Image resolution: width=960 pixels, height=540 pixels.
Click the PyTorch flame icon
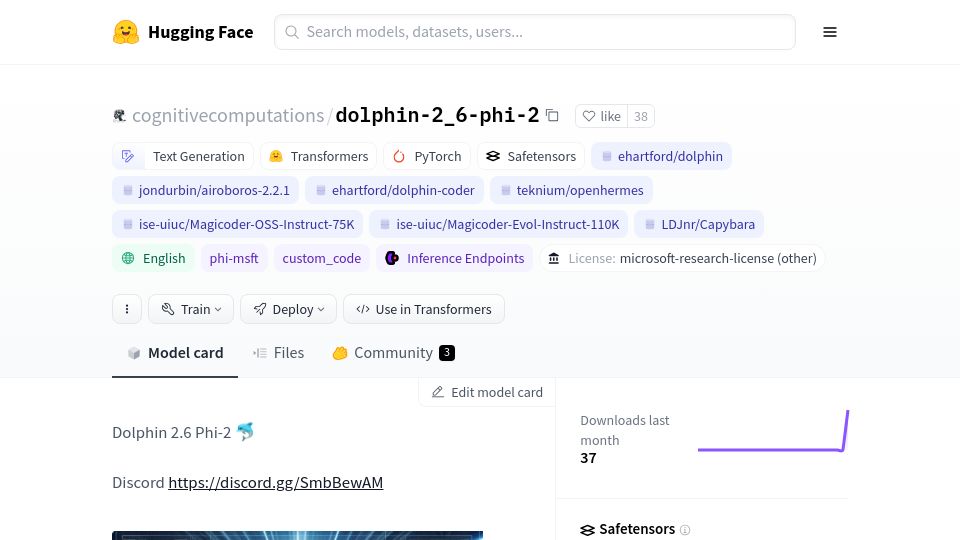click(399, 156)
